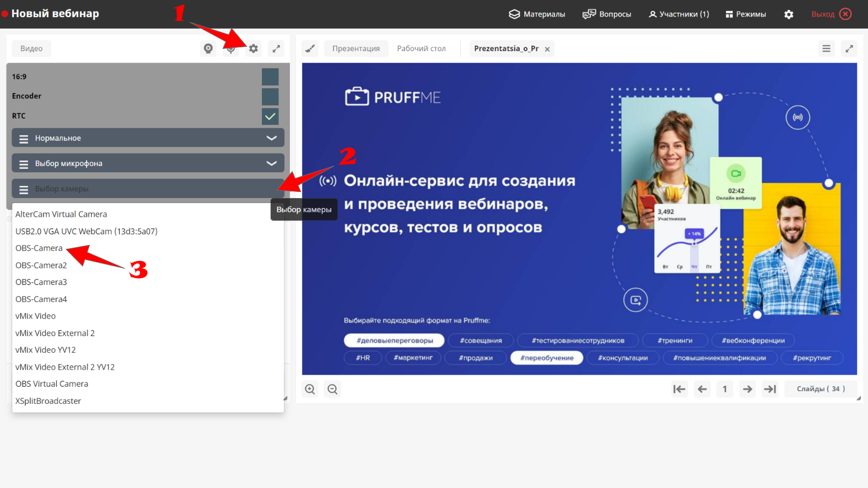This screenshot has height=488, width=868.
Task: Select vMix Video YV12 option
Action: (x=148, y=350)
